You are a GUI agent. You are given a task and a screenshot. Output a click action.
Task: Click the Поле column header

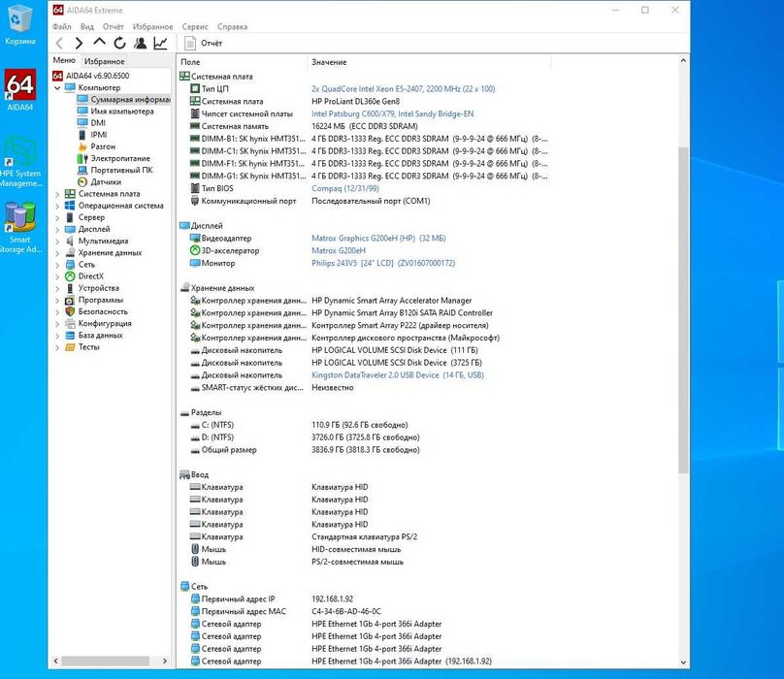pos(242,62)
